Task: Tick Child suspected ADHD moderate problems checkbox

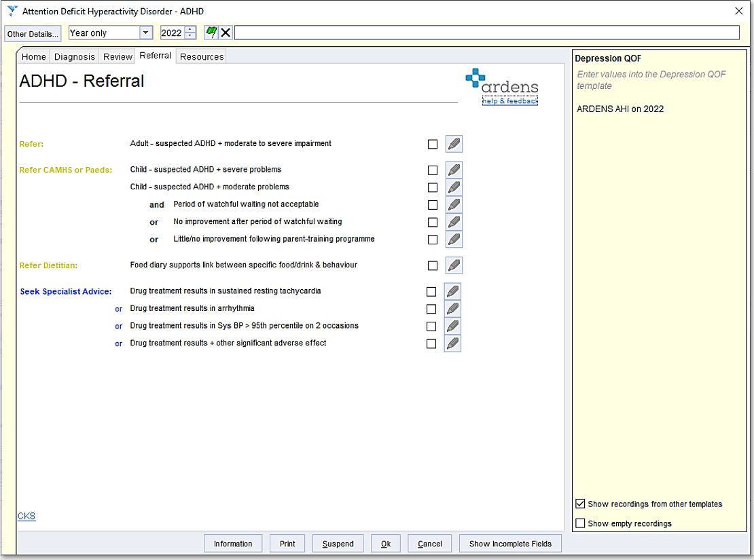Action: [433, 187]
